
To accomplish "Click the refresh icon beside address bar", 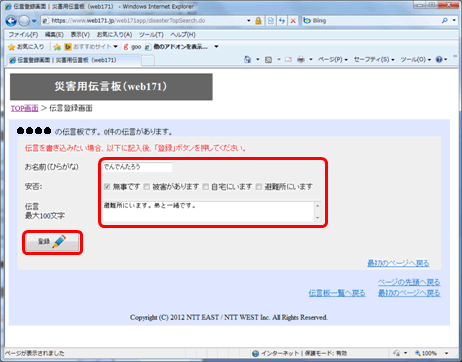I will click(282, 21).
